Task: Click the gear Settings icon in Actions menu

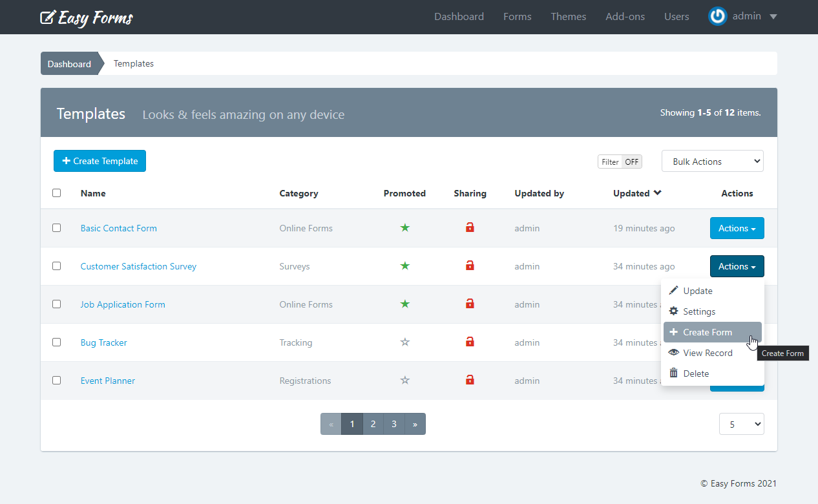Action: click(675, 311)
